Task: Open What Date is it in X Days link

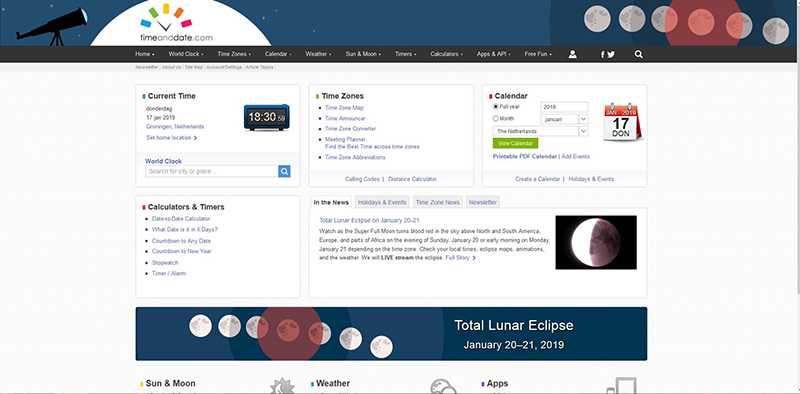Action: click(x=185, y=230)
